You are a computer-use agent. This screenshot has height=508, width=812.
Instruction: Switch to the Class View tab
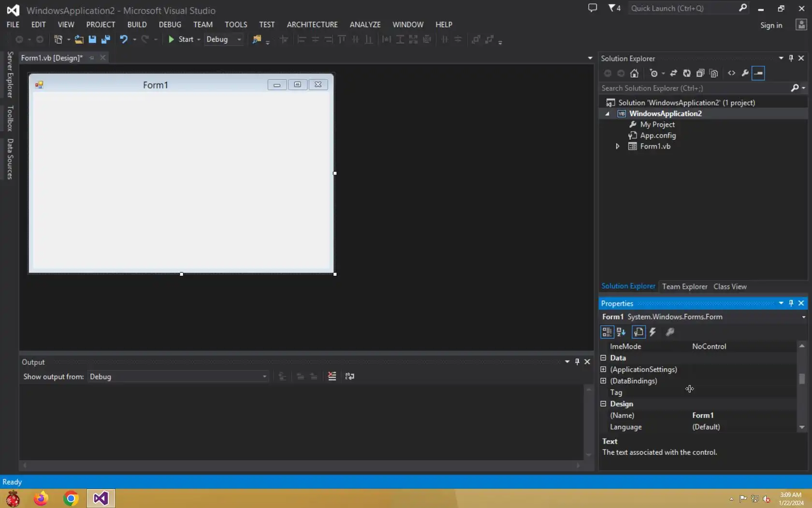click(730, 286)
